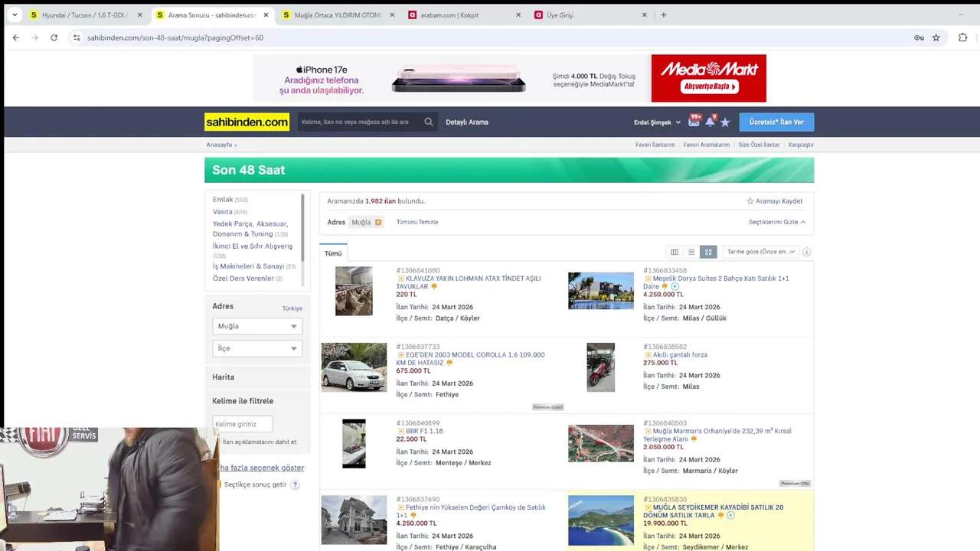Click the main site search input
Image resolution: width=980 pixels, height=551 pixels.
point(360,122)
